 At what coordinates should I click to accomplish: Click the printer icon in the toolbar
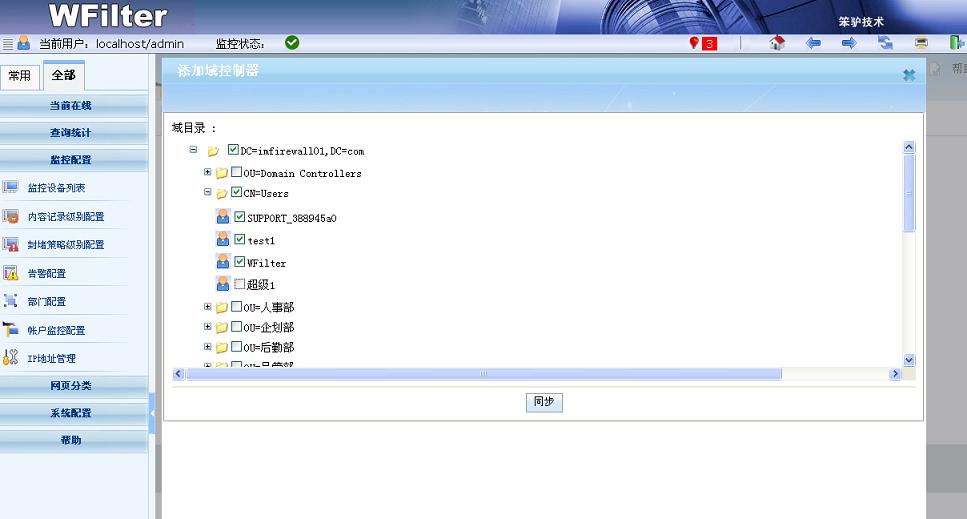pyautogui.click(x=921, y=43)
